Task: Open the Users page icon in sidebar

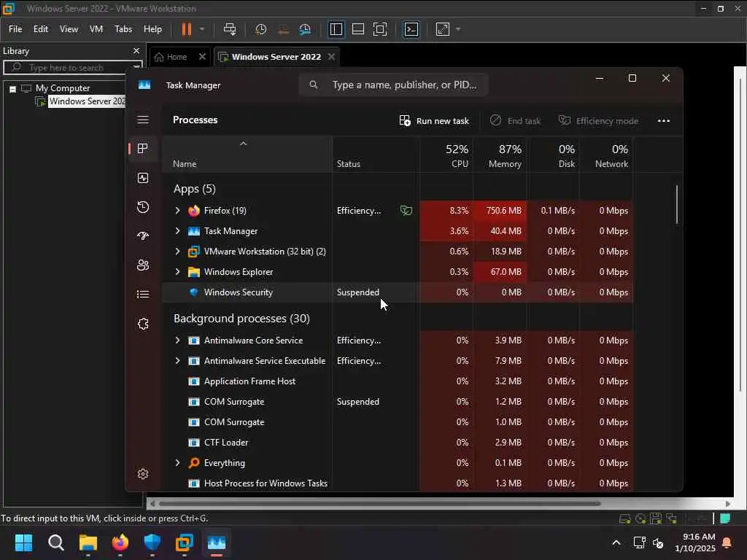Action: (x=143, y=265)
